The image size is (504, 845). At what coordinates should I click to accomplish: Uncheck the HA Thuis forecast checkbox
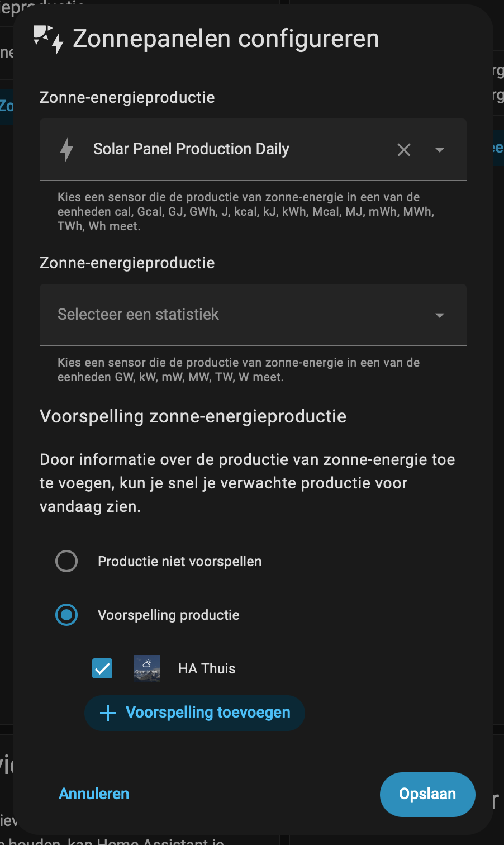point(102,668)
